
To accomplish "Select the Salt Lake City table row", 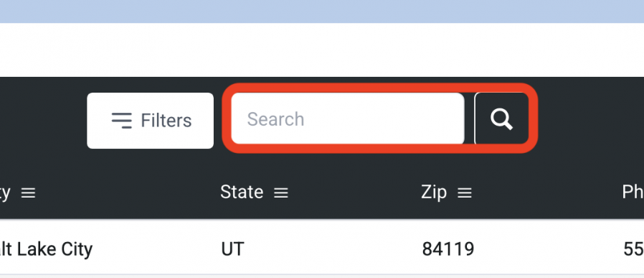I will [x=322, y=246].
